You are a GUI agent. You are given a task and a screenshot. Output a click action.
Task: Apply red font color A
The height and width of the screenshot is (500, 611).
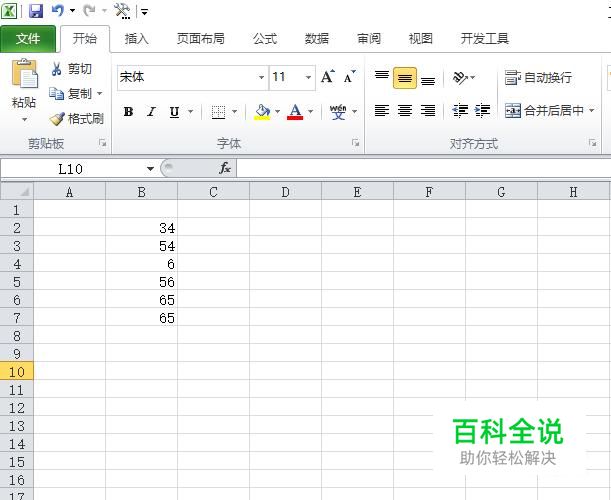pyautogui.click(x=295, y=112)
